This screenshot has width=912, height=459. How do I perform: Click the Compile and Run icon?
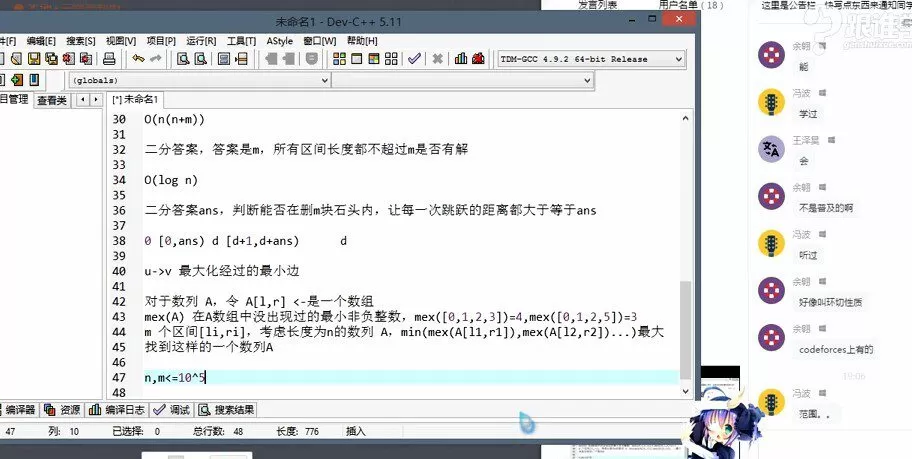pos(374,59)
